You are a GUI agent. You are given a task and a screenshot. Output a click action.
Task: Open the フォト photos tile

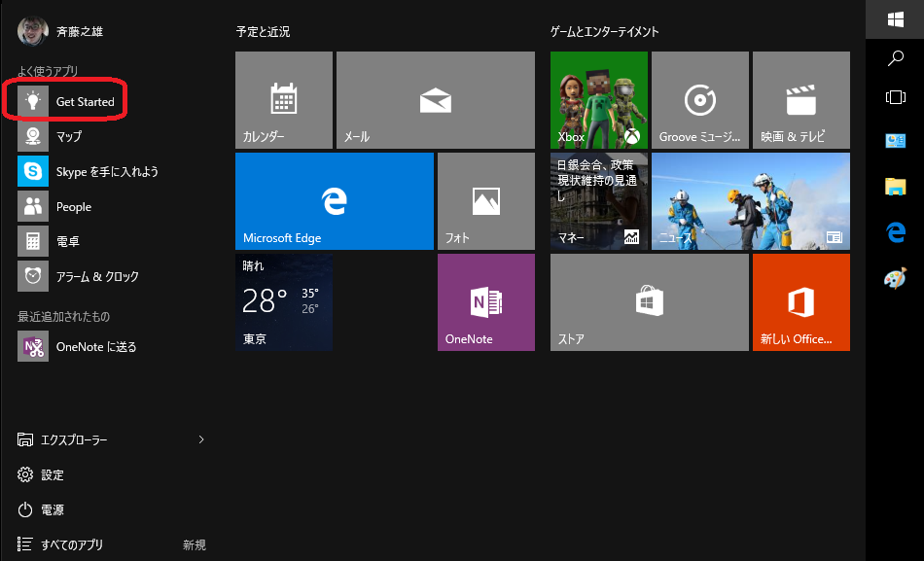485,201
